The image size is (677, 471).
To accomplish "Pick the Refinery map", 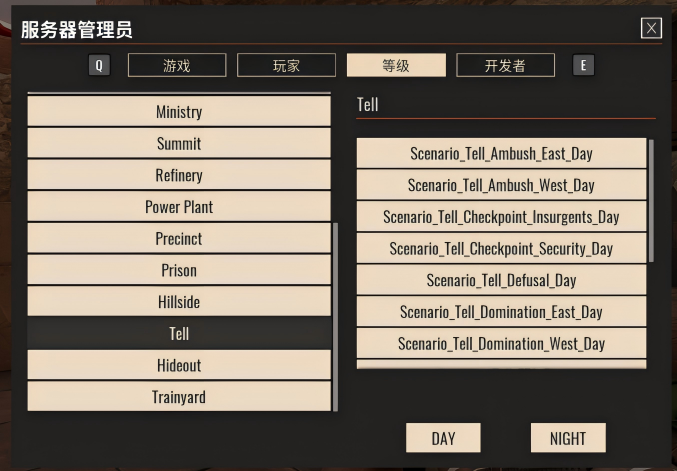I will point(179,175).
